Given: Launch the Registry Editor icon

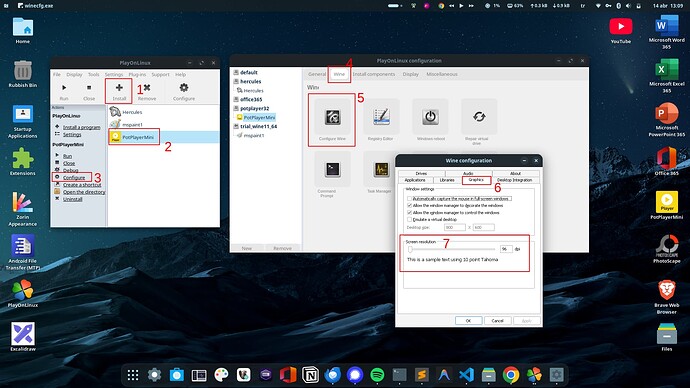Looking at the screenshot, I should click(381, 117).
